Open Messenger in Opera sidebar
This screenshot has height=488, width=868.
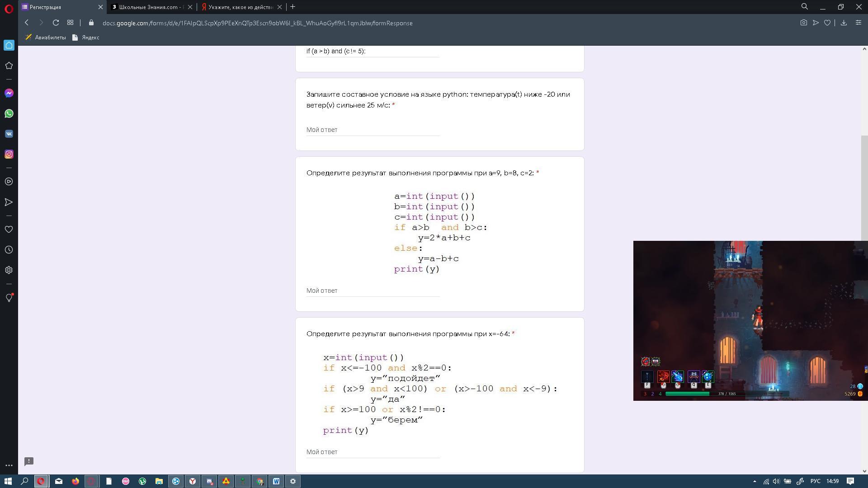coord(9,93)
